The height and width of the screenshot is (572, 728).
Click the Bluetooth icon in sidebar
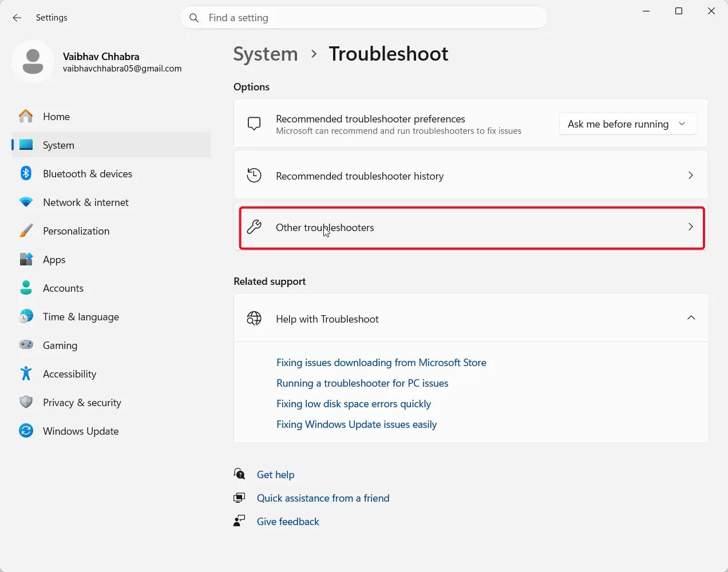tap(26, 173)
